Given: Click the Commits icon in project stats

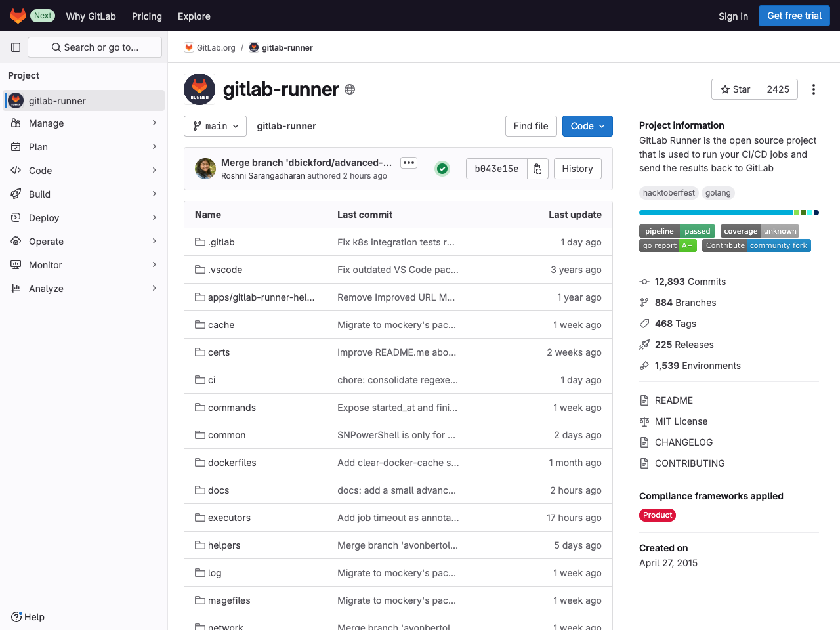Looking at the screenshot, I should pyautogui.click(x=644, y=282).
